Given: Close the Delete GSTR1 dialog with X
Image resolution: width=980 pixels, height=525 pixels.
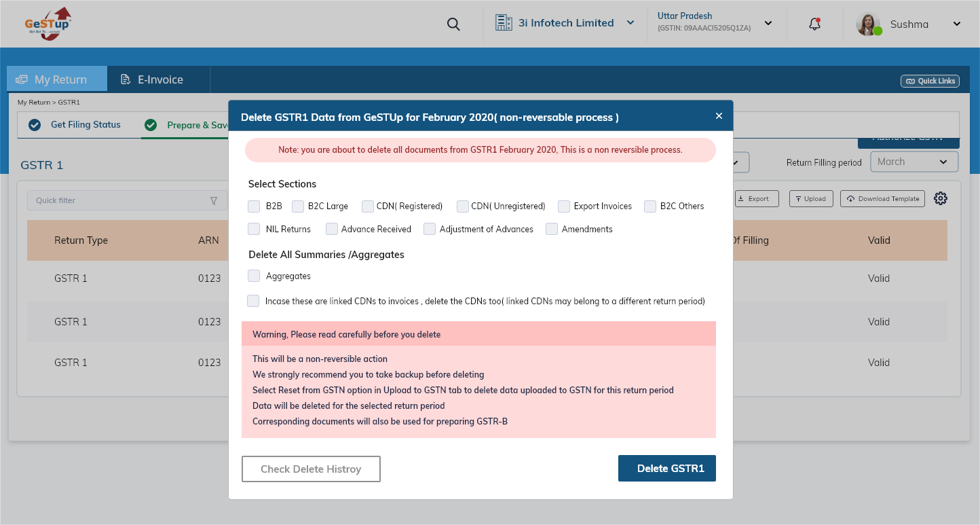Looking at the screenshot, I should [719, 116].
